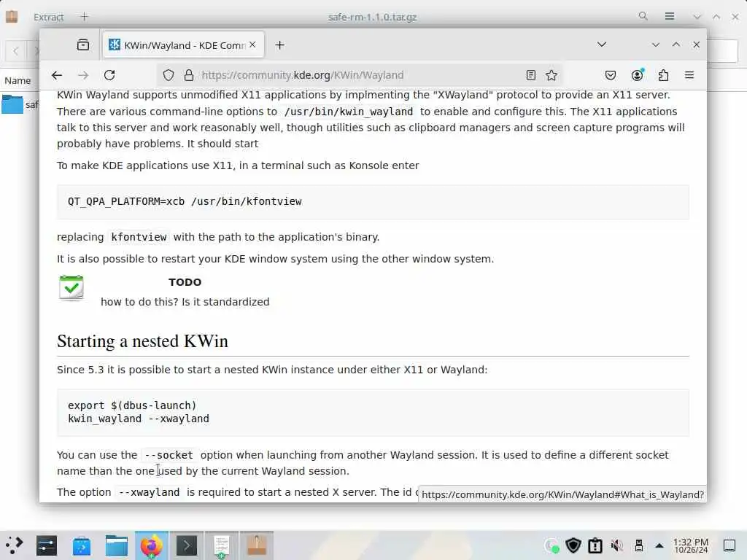This screenshot has width=747, height=560.
Task: Reload the KWin/Wayland page
Action: (x=109, y=75)
